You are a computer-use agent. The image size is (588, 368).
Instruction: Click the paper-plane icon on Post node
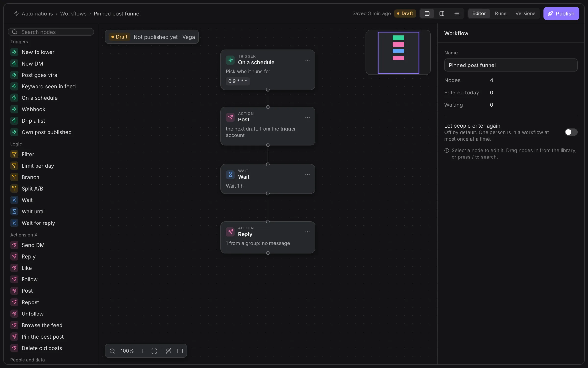(230, 117)
